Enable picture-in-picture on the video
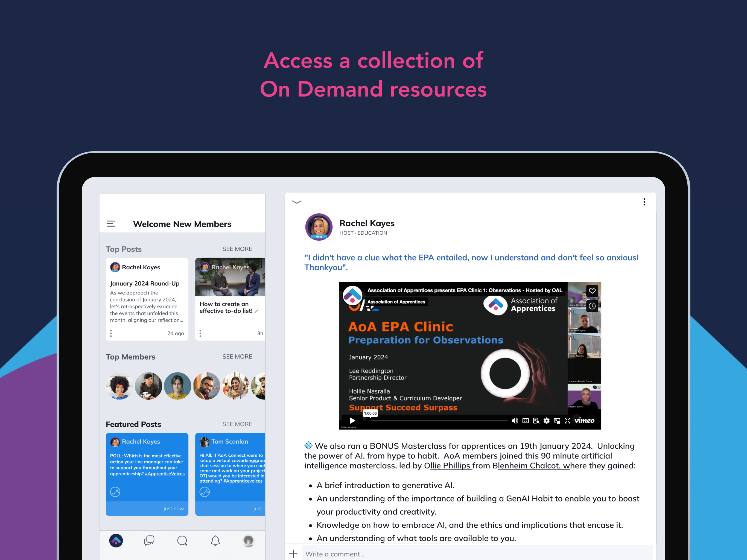747x560 pixels. (557, 421)
